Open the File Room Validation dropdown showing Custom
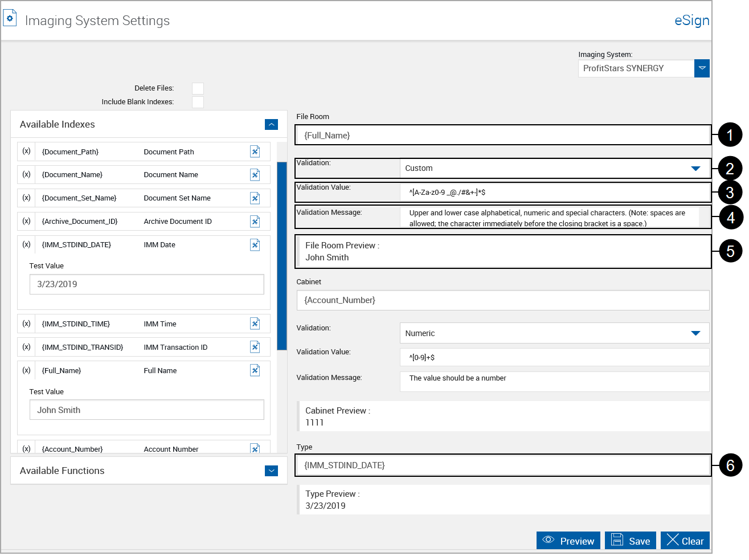The image size is (749, 560). (695, 168)
